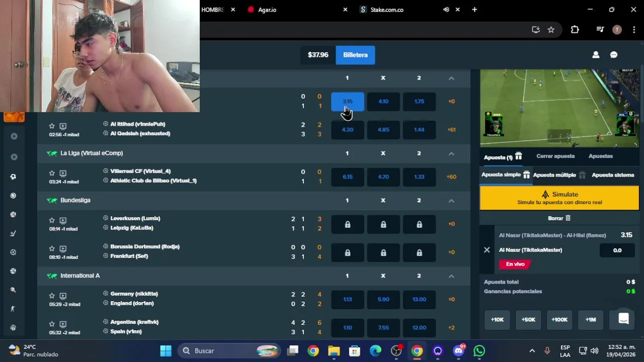Open the Chrome three-dot menu
This screenshot has height=362, width=644.
coord(633,30)
